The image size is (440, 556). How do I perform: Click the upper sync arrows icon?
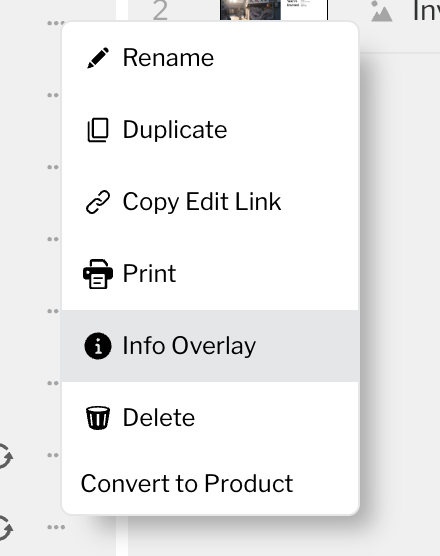point(5,456)
